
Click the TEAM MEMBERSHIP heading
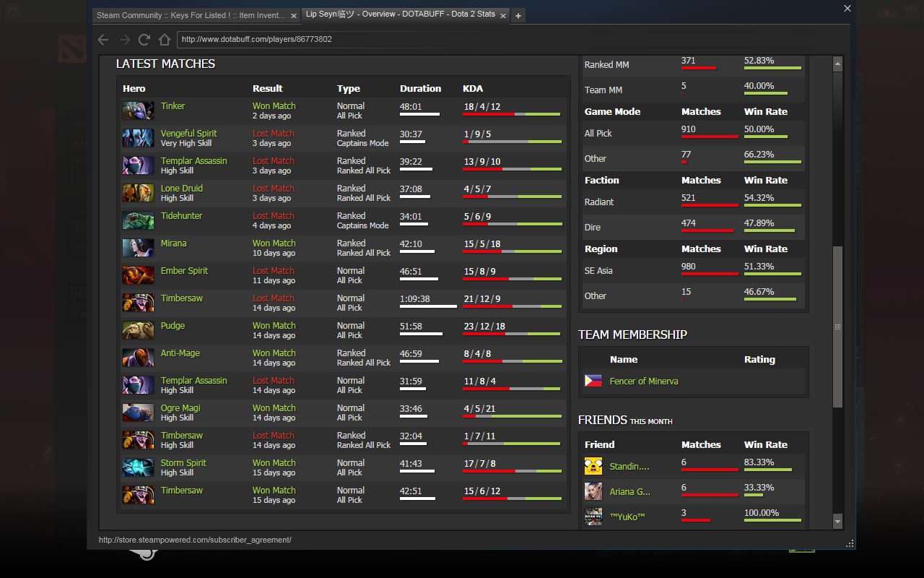point(632,335)
